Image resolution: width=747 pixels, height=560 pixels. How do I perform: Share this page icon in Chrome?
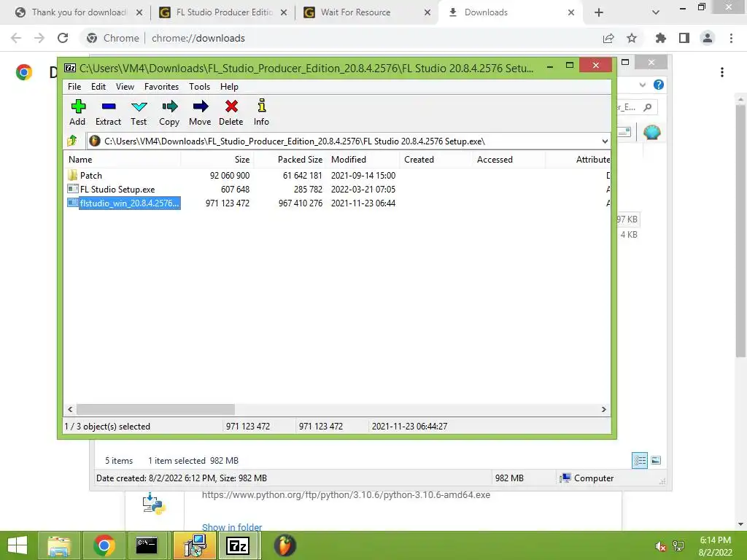pyautogui.click(x=608, y=38)
